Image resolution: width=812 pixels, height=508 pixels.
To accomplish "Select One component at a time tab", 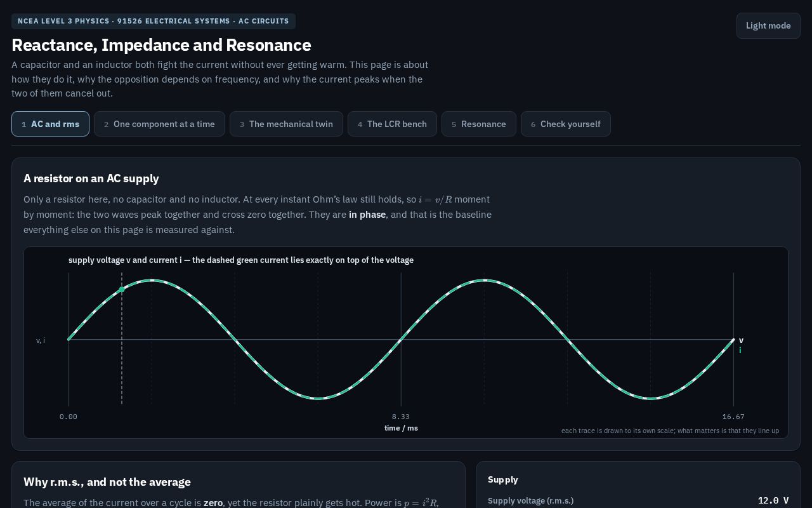I will pos(159,124).
